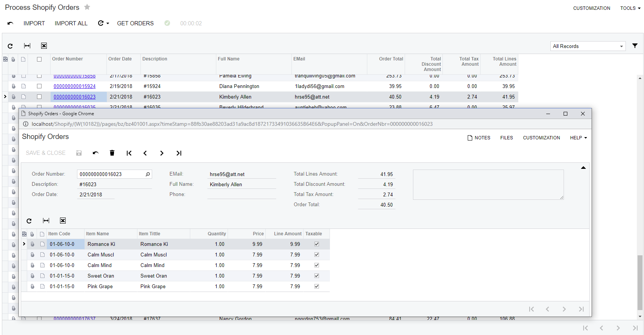Screen dimensions: 644x335
Task: Click the popup browser site info icon
Action: coord(26,124)
